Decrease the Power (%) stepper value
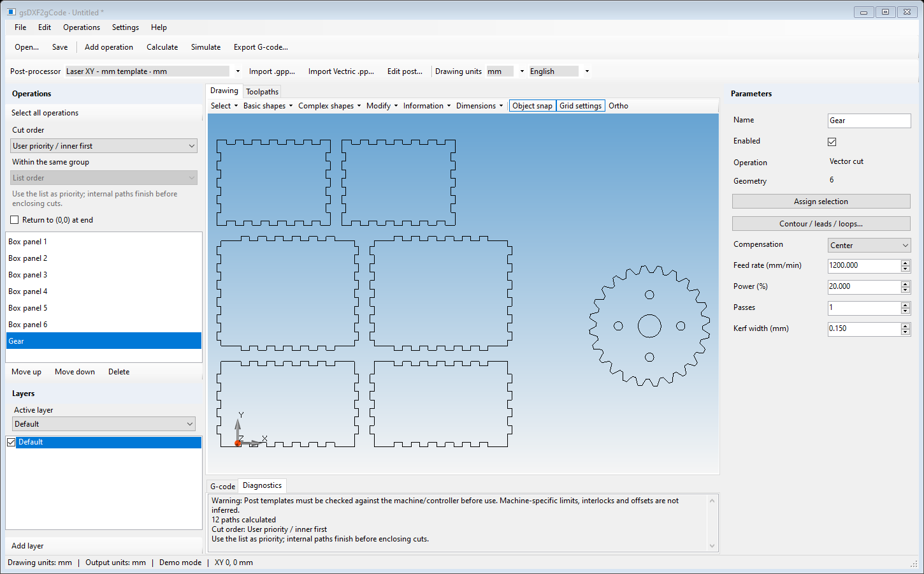This screenshot has width=924, height=574. (906, 290)
